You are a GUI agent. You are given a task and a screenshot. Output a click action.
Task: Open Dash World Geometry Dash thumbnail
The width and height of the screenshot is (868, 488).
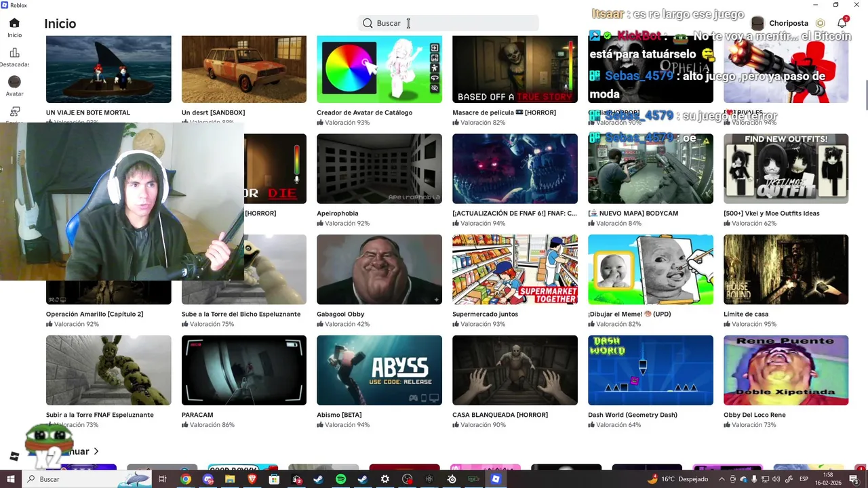coord(650,370)
